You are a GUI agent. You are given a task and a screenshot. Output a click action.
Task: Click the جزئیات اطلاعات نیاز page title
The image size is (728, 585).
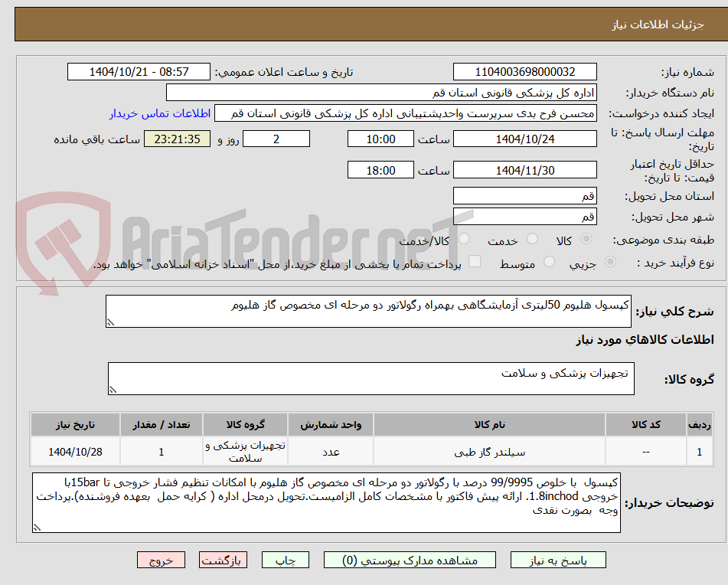coord(658,25)
